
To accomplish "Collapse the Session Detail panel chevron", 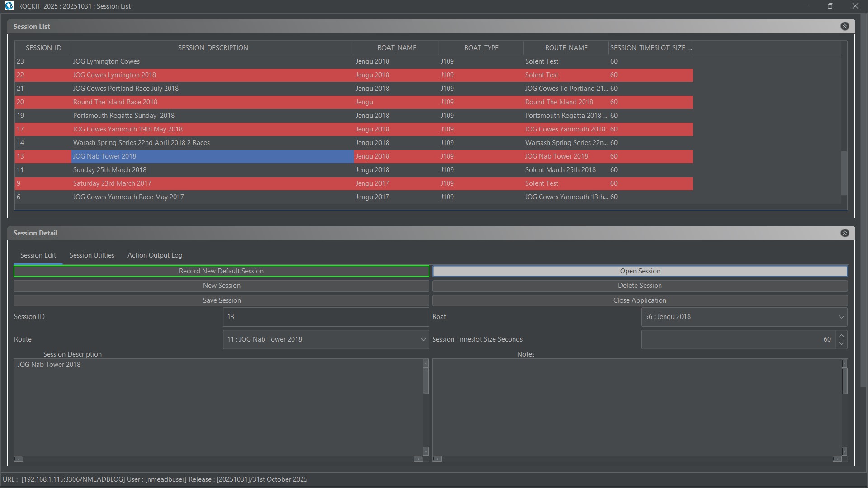I will (844, 233).
